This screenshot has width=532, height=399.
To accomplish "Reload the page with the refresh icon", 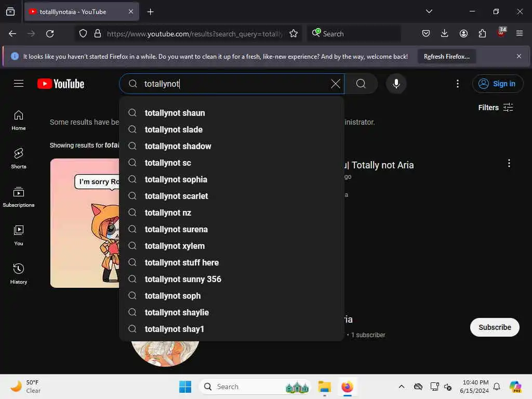I will (x=50, y=34).
